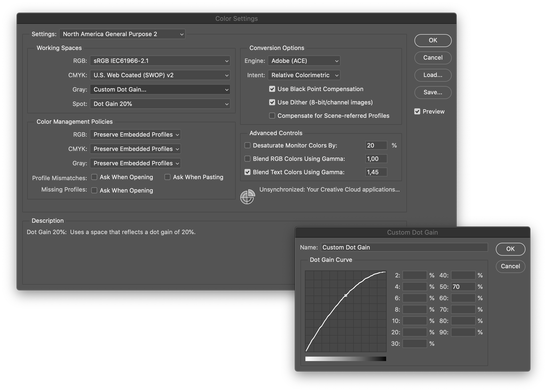Enable Desaturate Monitor Colors By

click(x=247, y=145)
